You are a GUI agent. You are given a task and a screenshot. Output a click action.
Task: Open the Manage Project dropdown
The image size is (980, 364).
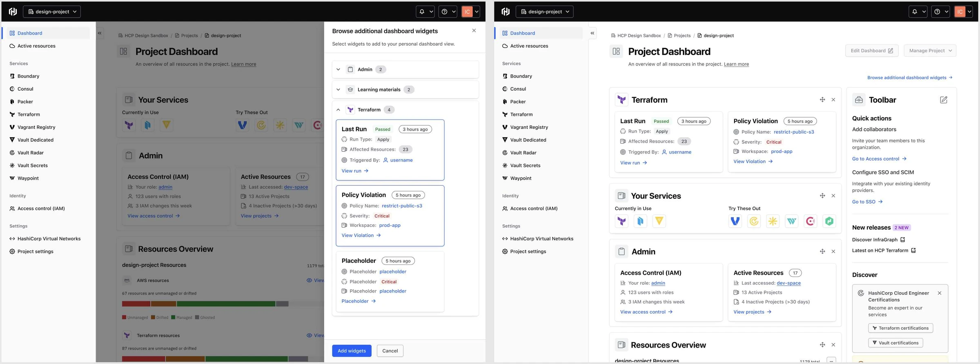click(x=930, y=51)
